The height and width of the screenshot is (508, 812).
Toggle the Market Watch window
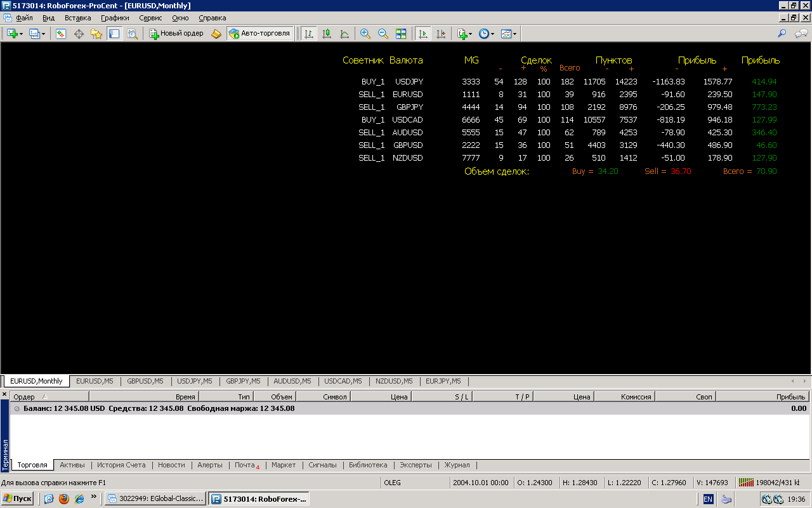61,34
